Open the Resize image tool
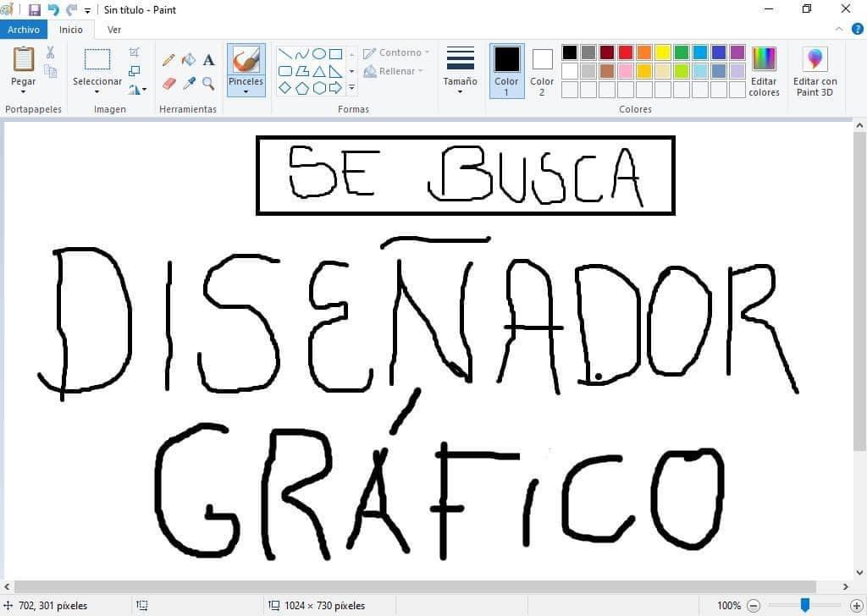The width and height of the screenshot is (867, 616). 135,71
